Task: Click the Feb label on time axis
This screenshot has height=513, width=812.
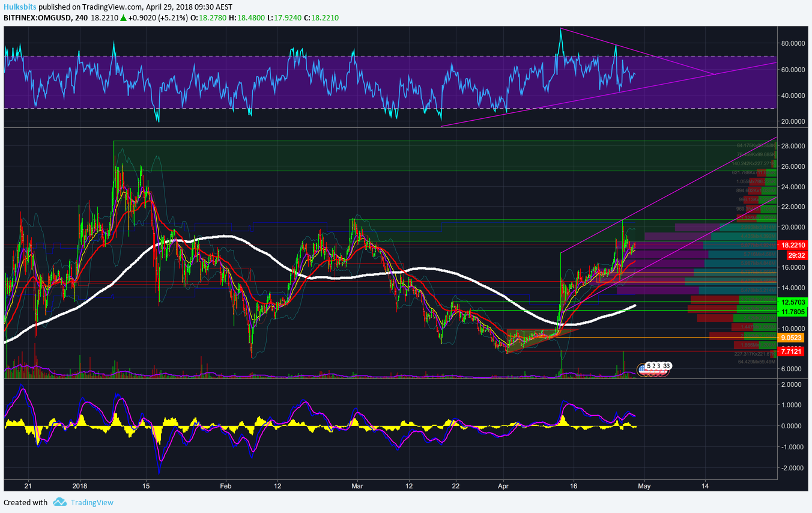Action: [225, 485]
